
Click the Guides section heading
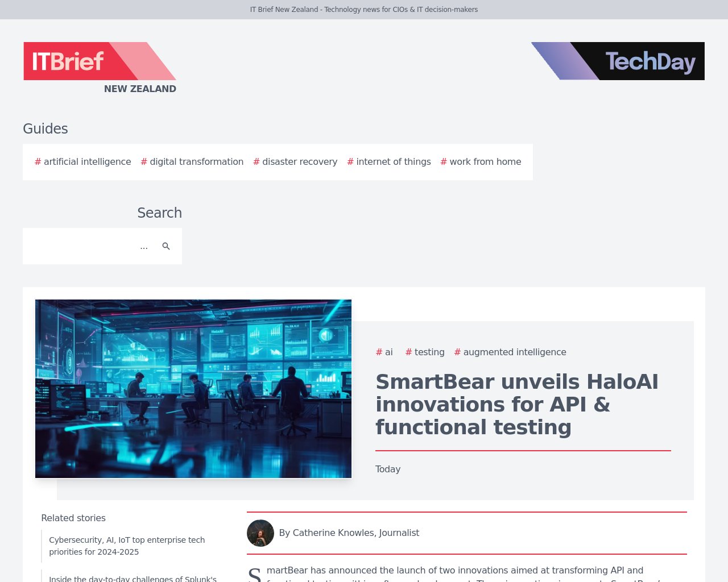tap(45, 128)
